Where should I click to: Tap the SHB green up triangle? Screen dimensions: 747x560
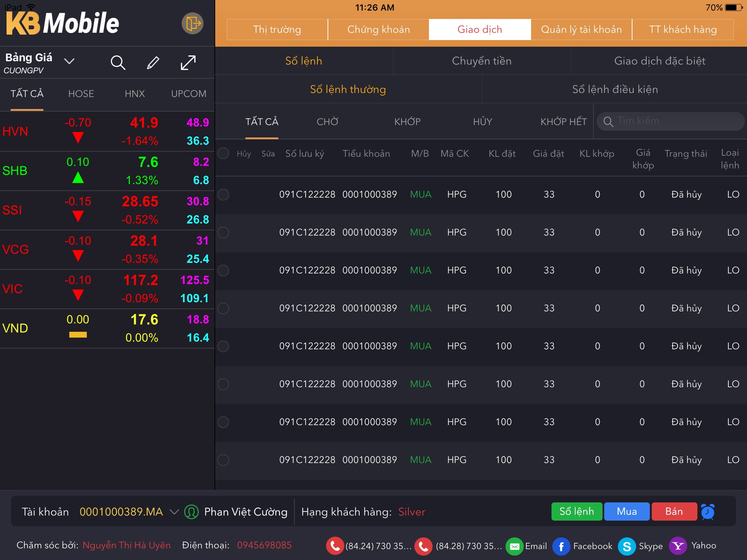click(x=78, y=178)
